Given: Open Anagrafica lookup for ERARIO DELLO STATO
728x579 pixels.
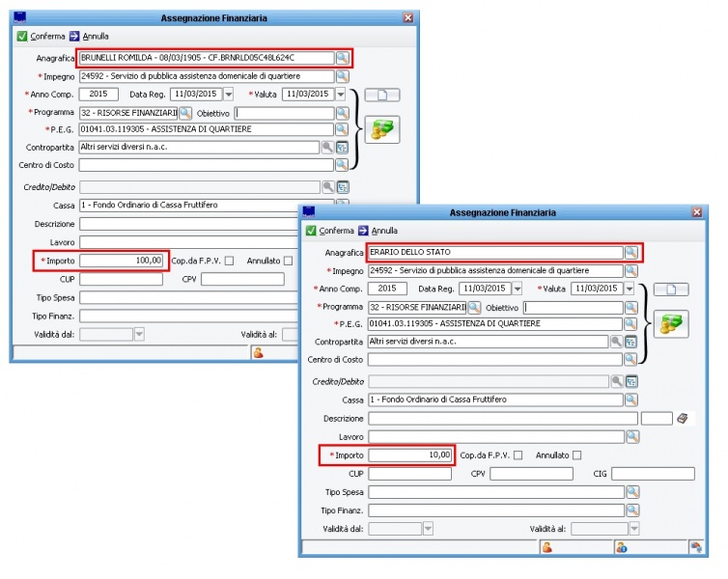Looking at the screenshot, I should pyautogui.click(x=630, y=253).
